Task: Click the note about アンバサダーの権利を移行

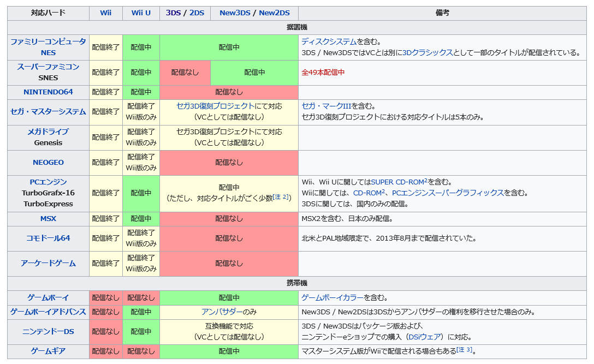Action: (x=419, y=312)
